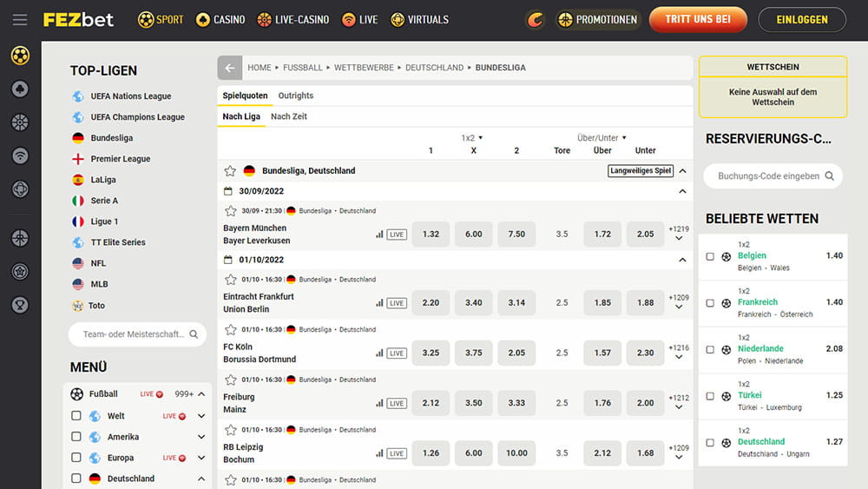Switch to the Outrights tab
Image resolution: width=868 pixels, height=489 pixels.
point(296,96)
